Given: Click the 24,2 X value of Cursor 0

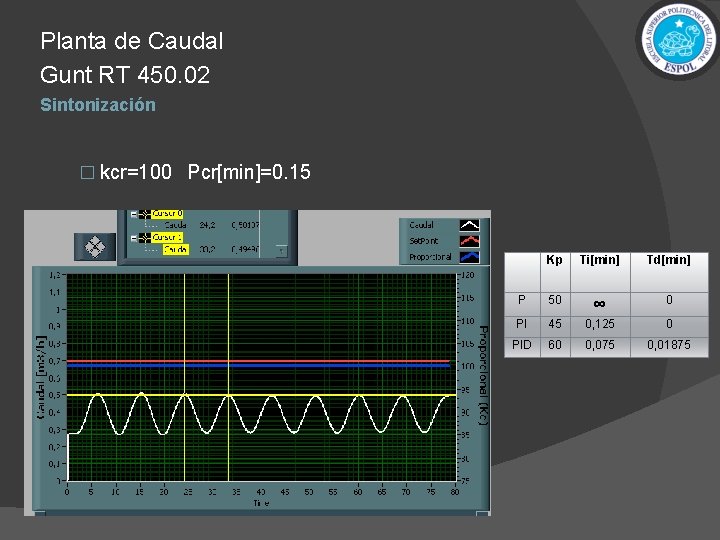Looking at the screenshot, I should pyautogui.click(x=208, y=225).
